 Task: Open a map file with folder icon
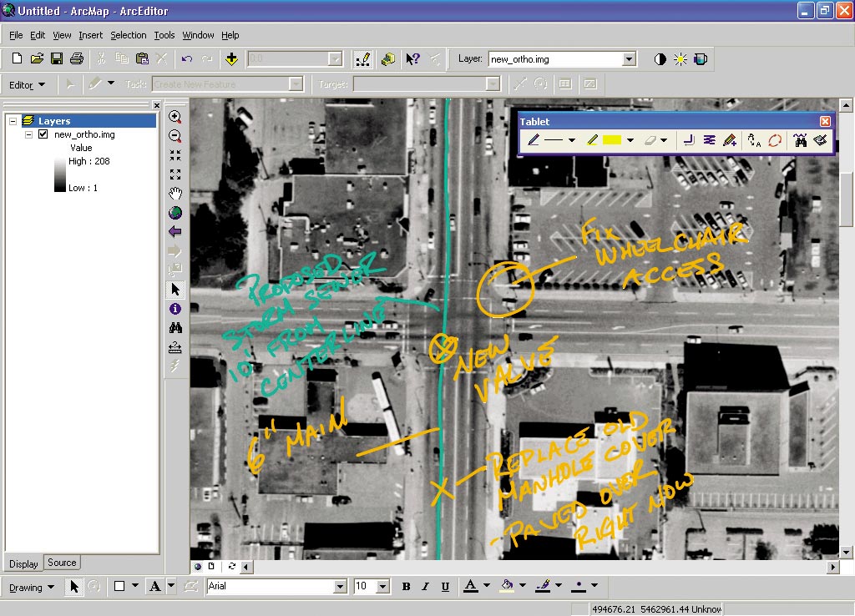[37, 58]
